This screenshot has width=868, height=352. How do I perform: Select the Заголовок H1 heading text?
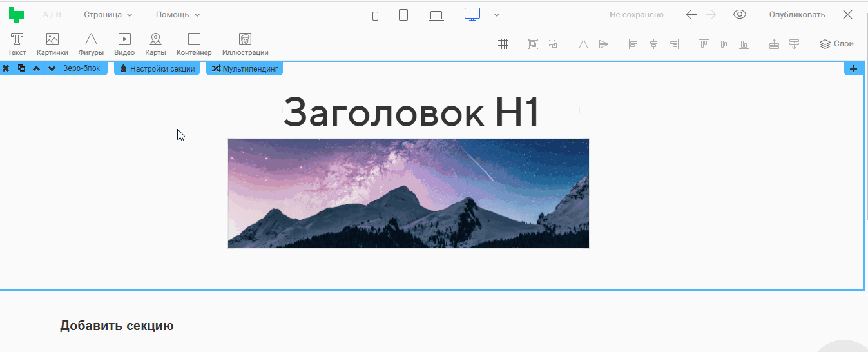[410, 112]
